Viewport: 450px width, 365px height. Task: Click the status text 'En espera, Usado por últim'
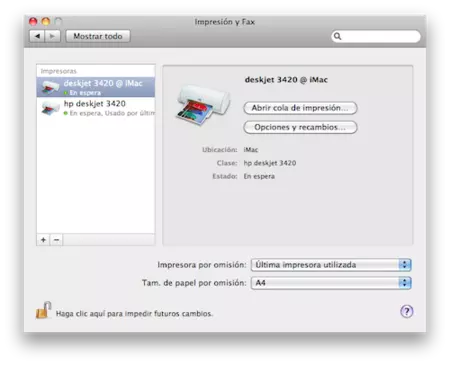coord(112,113)
